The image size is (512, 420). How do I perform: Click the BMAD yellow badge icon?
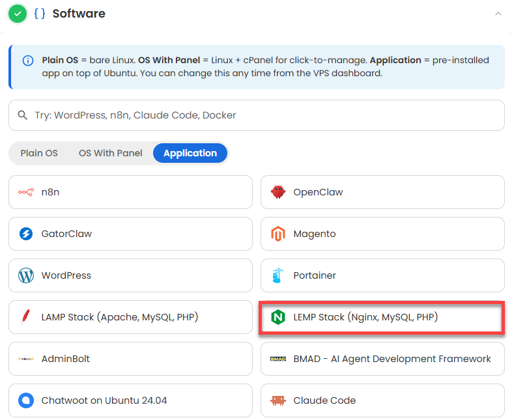click(x=278, y=359)
